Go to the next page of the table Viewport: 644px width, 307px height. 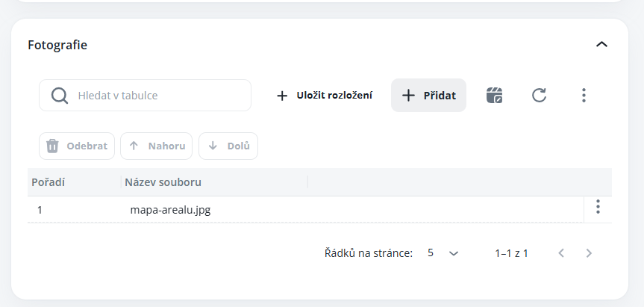point(589,253)
